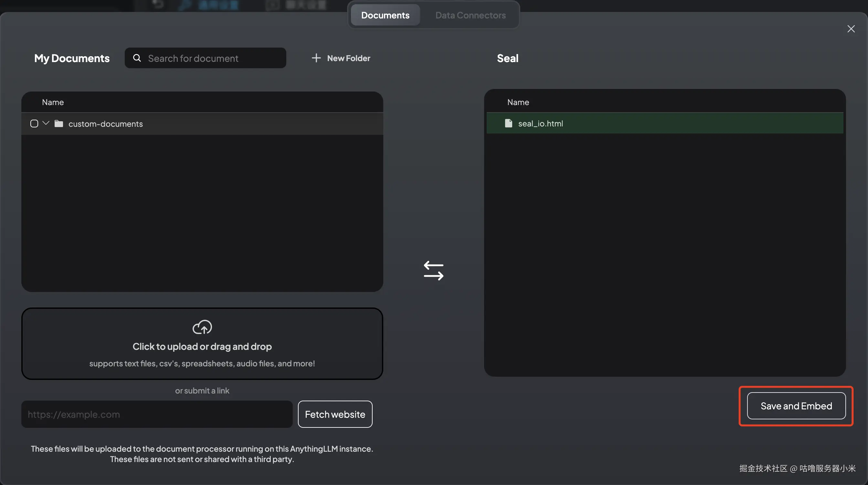The width and height of the screenshot is (868, 485).
Task: Click the Name header in Seal workspace
Action: tap(518, 102)
